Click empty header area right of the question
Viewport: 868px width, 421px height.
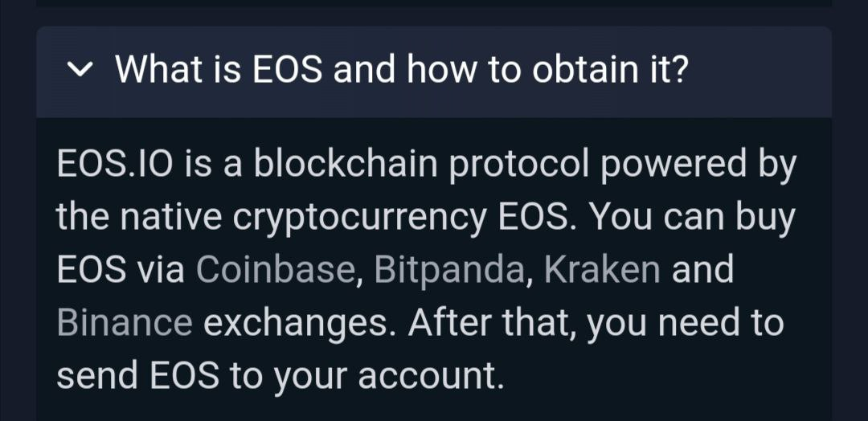pyautogui.click(x=764, y=71)
